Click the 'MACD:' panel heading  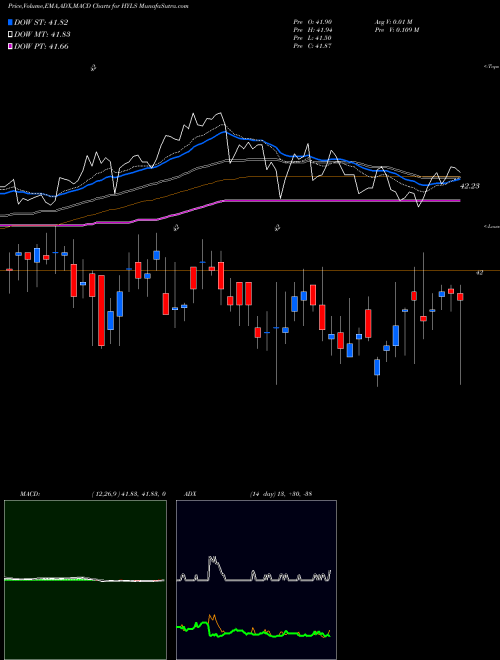click(29, 493)
